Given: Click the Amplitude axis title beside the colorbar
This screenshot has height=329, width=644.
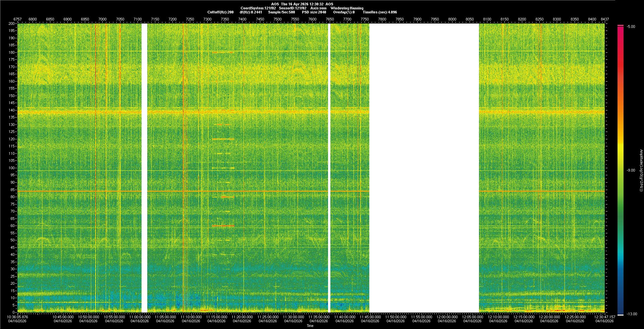Looking at the screenshot, I should (641, 171).
